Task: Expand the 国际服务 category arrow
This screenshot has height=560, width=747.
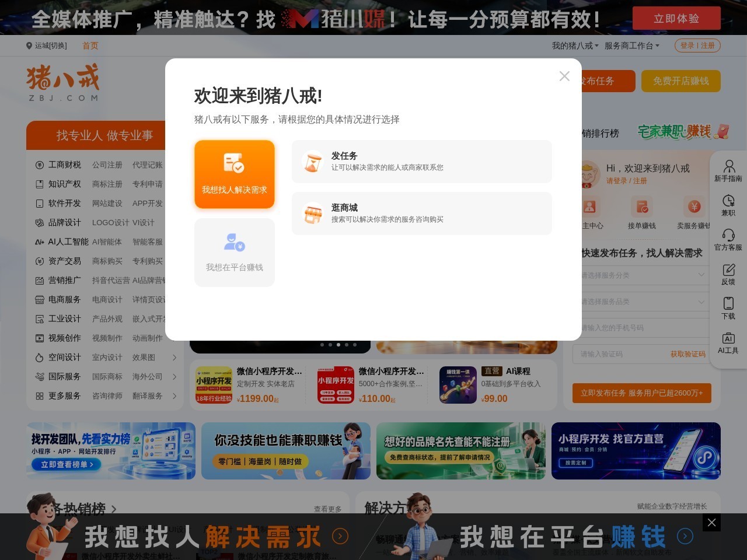Action: pos(174,377)
